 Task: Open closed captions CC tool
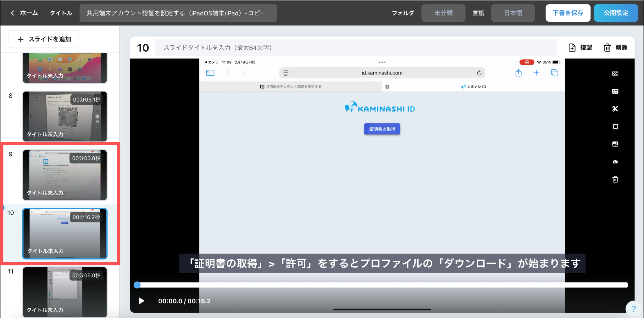pos(615,74)
